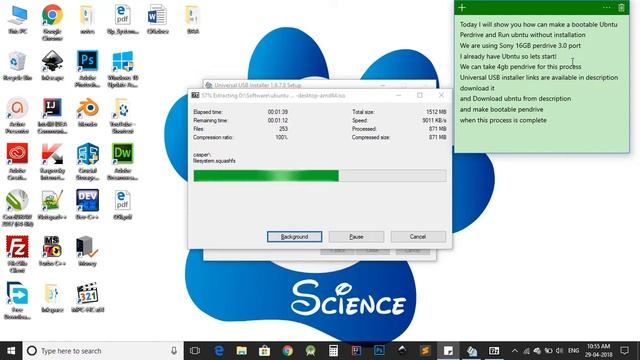
Task: Click the Background button in extraction dialog
Action: (294, 237)
